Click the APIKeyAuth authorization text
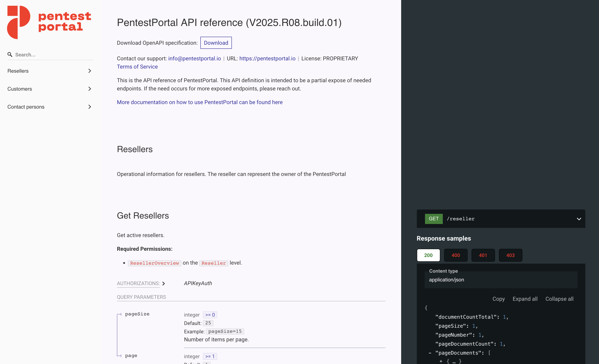This screenshot has height=364, width=599. click(x=198, y=283)
